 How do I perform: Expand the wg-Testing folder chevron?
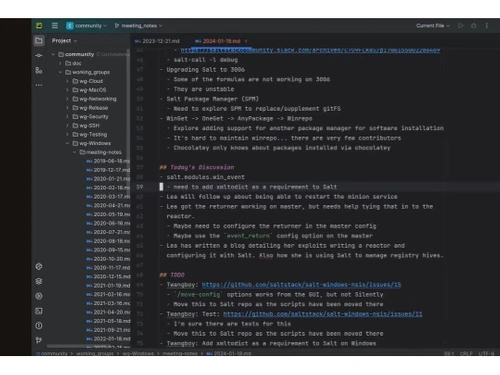pyautogui.click(x=67, y=134)
